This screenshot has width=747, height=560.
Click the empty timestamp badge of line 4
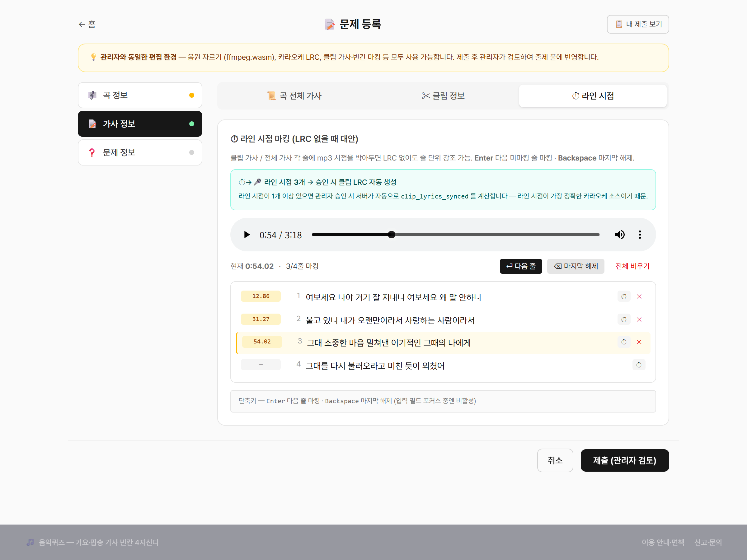261,365
